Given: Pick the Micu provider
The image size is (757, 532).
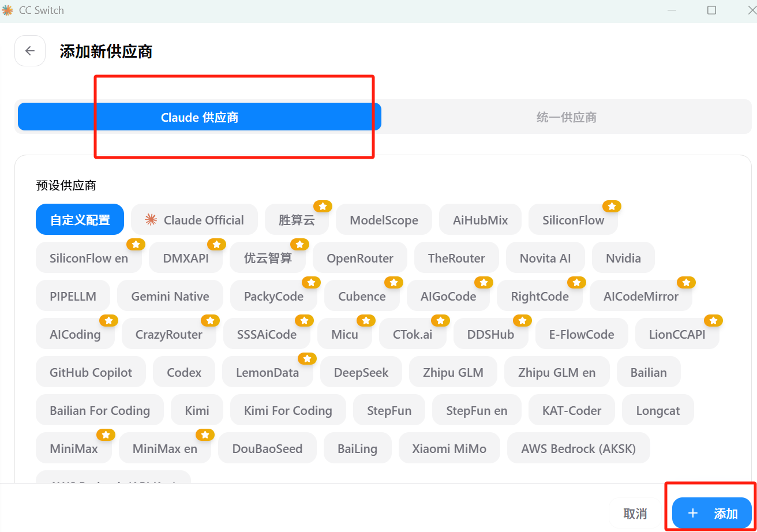Looking at the screenshot, I should pos(344,334).
